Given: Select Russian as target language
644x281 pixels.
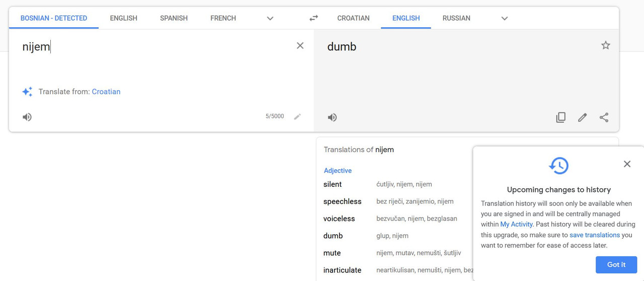Looking at the screenshot, I should pos(456,18).
